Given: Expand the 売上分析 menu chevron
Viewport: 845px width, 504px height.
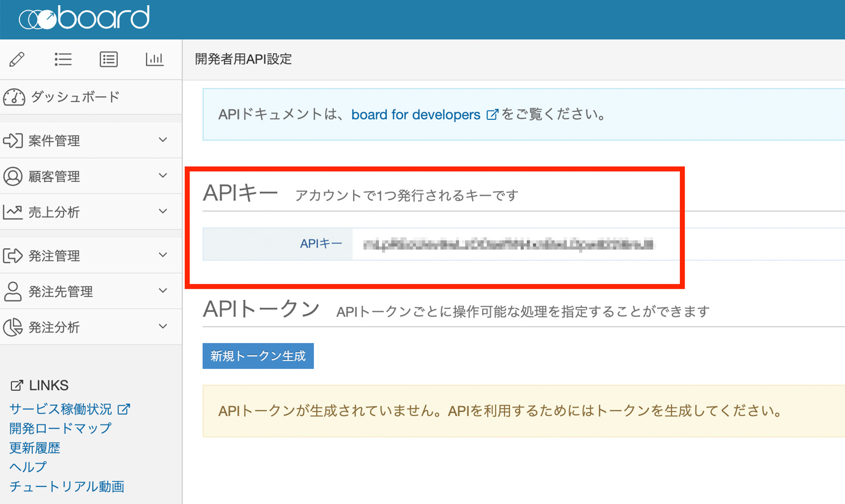Looking at the screenshot, I should click(x=163, y=211).
